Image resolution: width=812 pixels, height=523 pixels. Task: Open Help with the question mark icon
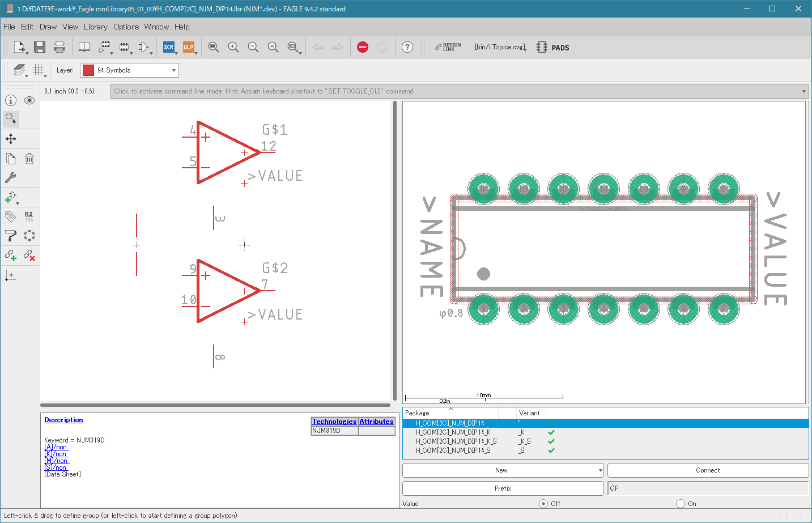coord(407,47)
